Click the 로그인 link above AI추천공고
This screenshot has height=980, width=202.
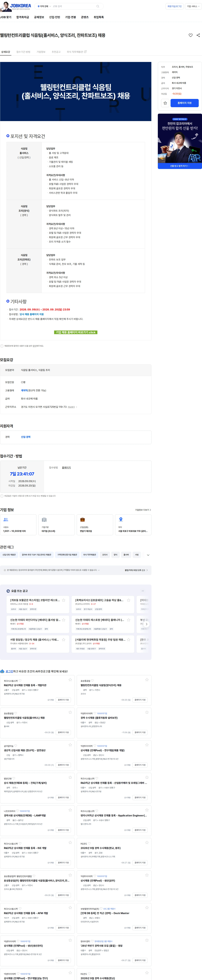point(9,671)
